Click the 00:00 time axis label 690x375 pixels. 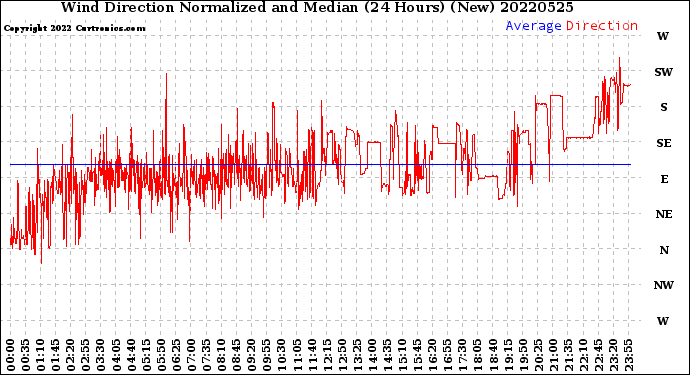pos(11,355)
